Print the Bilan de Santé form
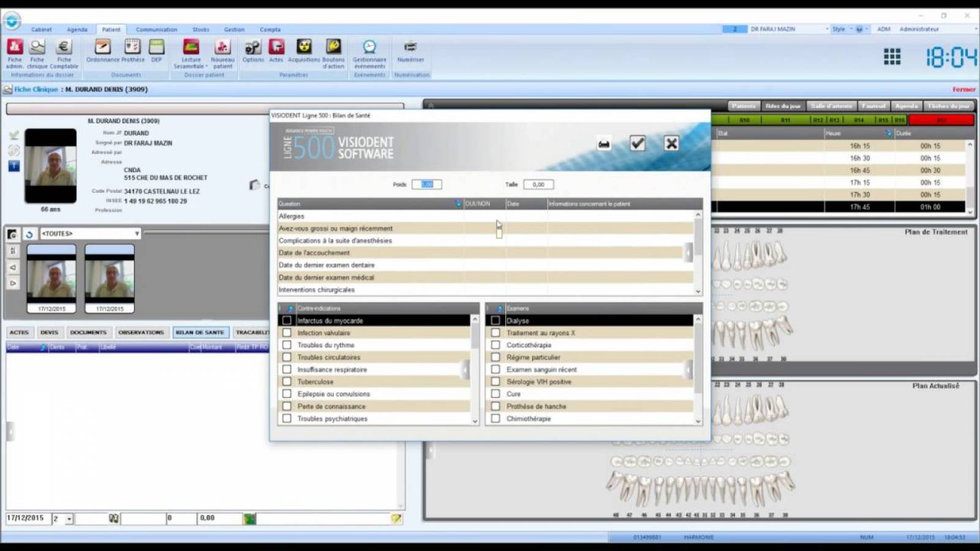980x551 pixels. pyautogui.click(x=604, y=144)
